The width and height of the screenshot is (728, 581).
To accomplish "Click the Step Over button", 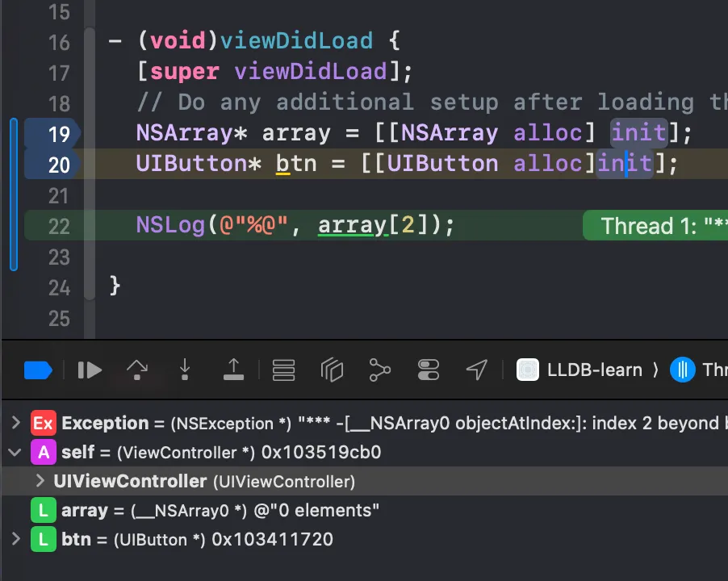I will tap(137, 370).
